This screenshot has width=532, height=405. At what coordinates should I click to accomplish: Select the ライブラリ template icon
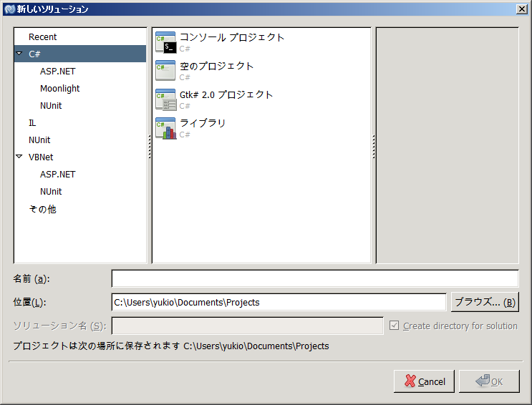[165, 129]
